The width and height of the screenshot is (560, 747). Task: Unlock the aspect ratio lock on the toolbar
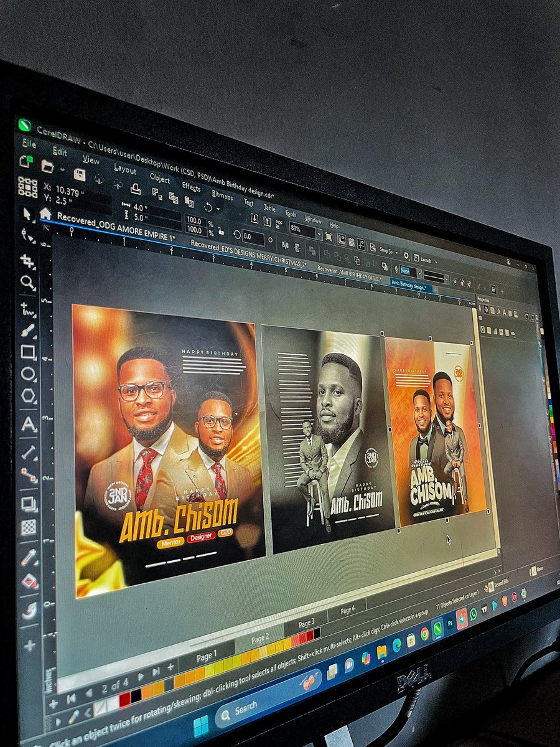(x=222, y=231)
